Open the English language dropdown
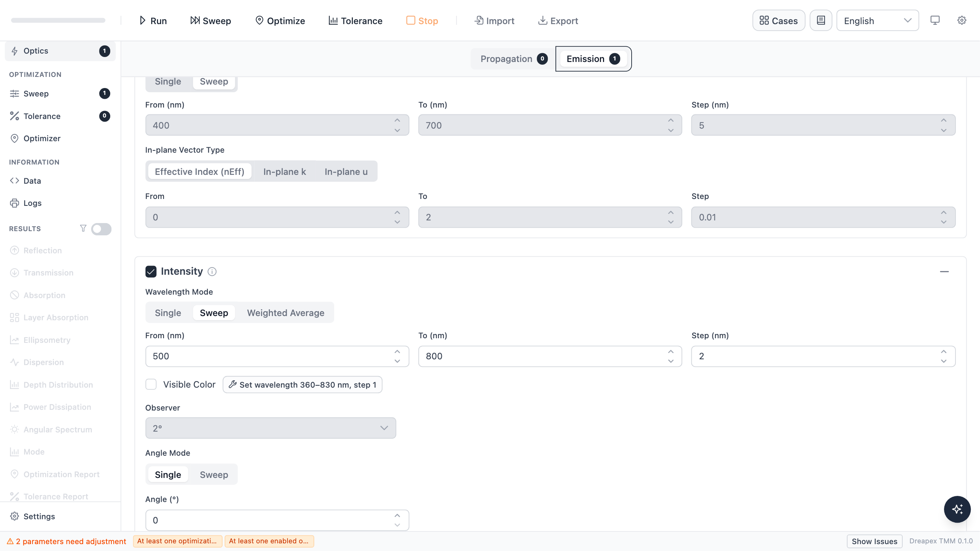This screenshot has height=551, width=980. click(877, 21)
